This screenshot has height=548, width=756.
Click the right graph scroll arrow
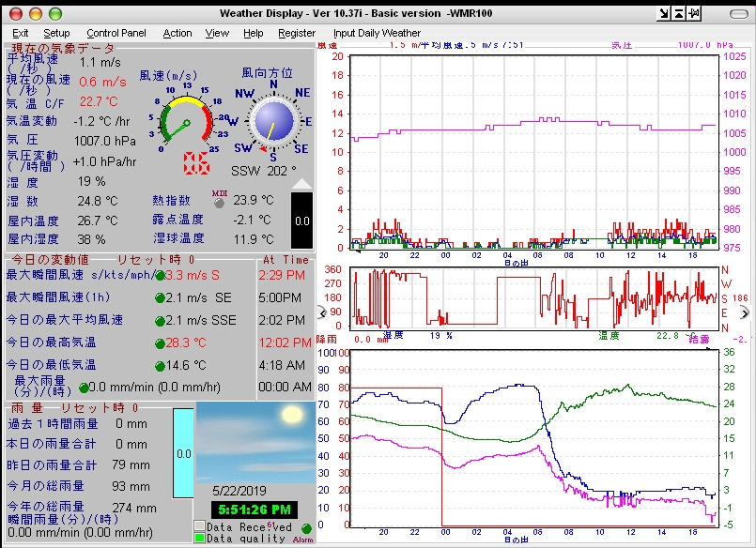point(745,313)
